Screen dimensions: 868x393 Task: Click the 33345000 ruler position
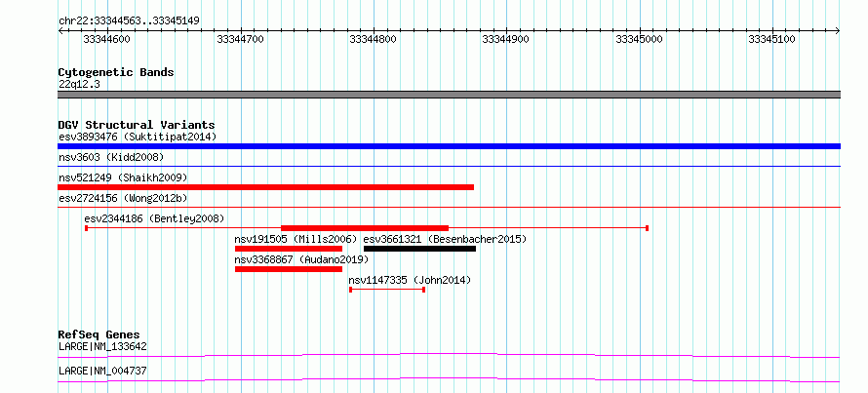pos(640,39)
